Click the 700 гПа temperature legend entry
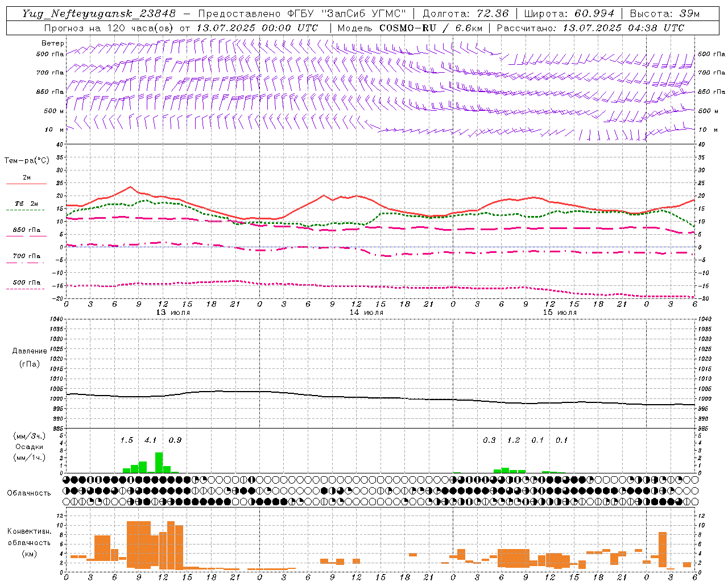 [26, 256]
